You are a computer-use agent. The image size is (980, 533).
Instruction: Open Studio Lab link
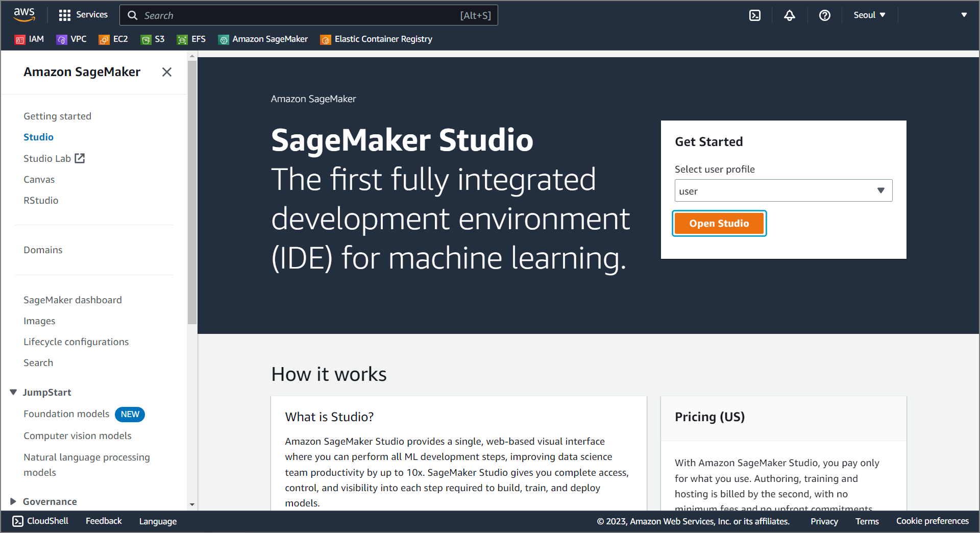coord(47,158)
